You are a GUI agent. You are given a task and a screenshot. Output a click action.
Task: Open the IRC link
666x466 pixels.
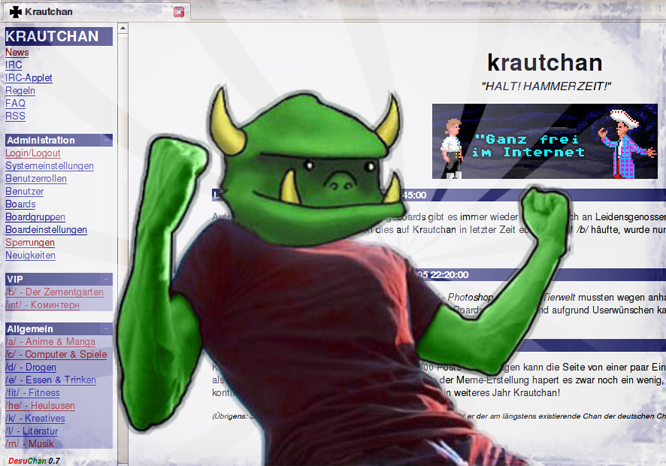pyautogui.click(x=14, y=65)
